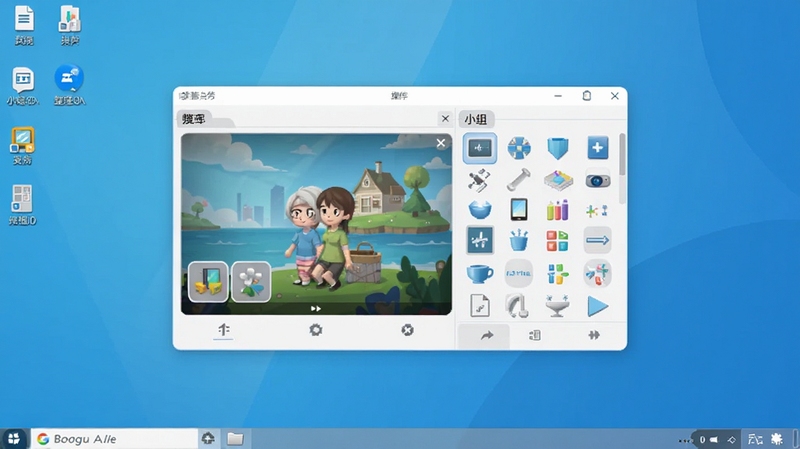
Task: Select the left tab above the preview
Action: tap(194, 119)
